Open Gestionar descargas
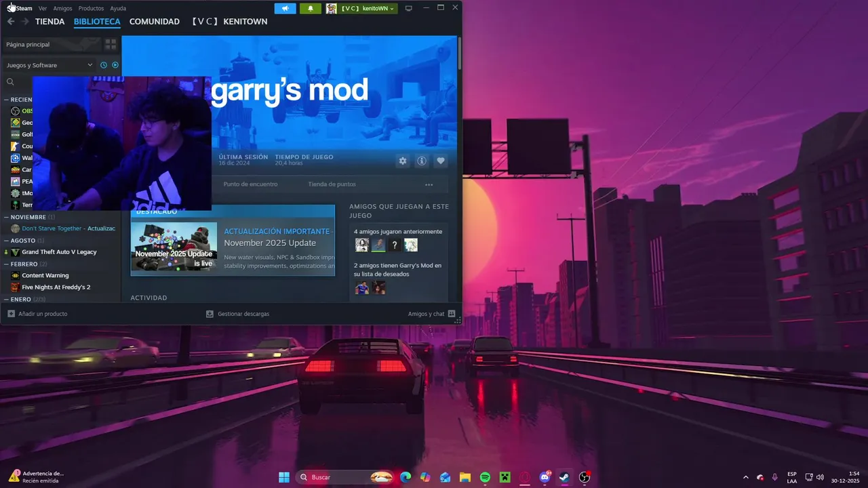 pyautogui.click(x=238, y=314)
